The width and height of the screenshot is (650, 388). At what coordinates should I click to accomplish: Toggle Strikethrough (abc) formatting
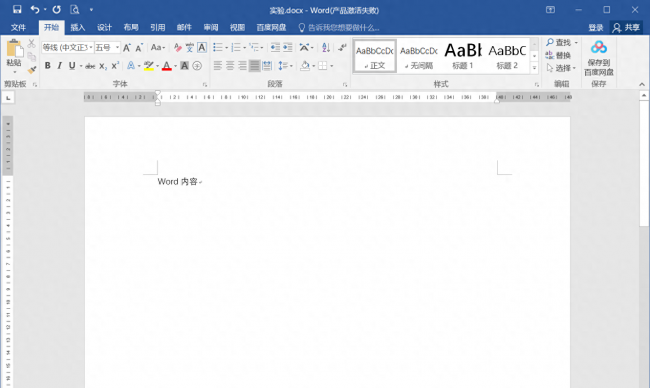pyautogui.click(x=90, y=66)
